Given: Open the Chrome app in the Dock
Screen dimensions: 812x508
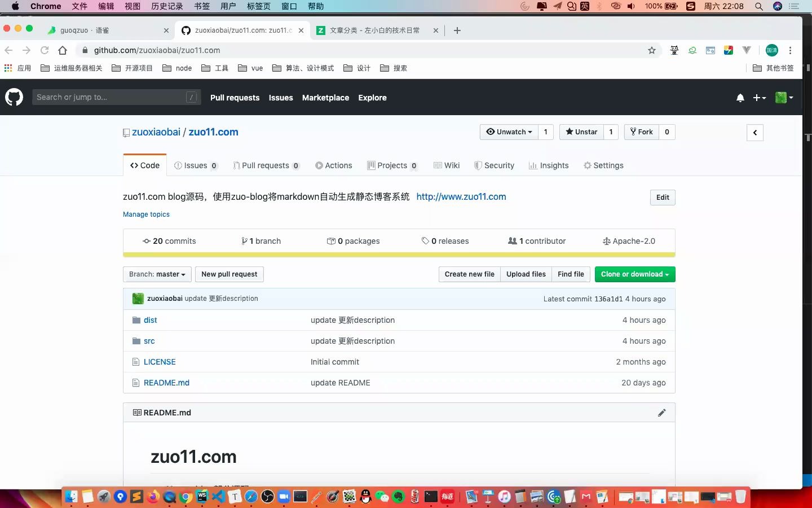Looking at the screenshot, I should pyautogui.click(x=186, y=497).
